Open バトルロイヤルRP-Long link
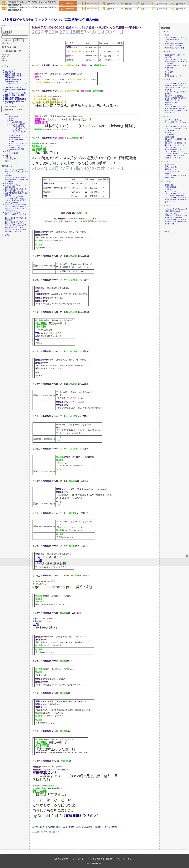The height and width of the screenshot is (868, 189). coord(19,133)
